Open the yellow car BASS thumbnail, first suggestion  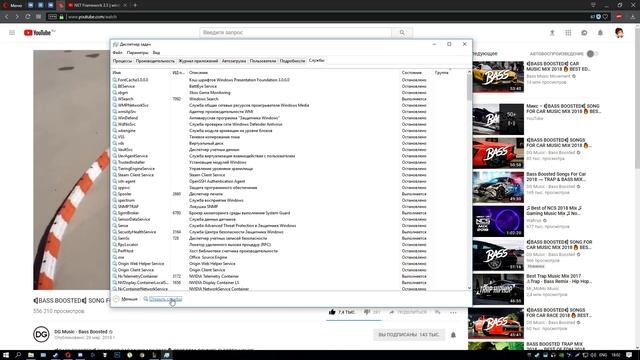(498, 77)
